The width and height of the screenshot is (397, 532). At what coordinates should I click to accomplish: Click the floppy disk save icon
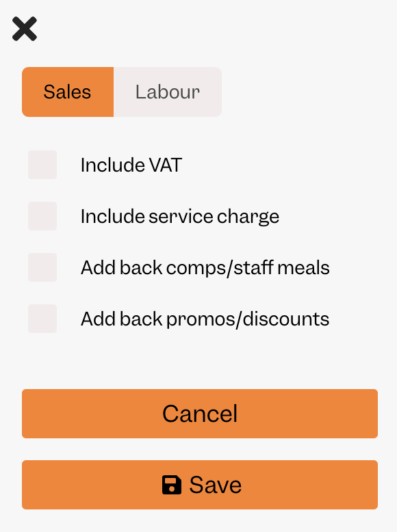tap(172, 485)
